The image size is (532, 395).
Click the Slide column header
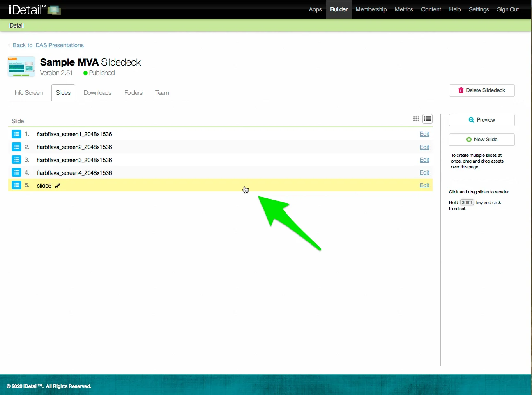coord(18,121)
